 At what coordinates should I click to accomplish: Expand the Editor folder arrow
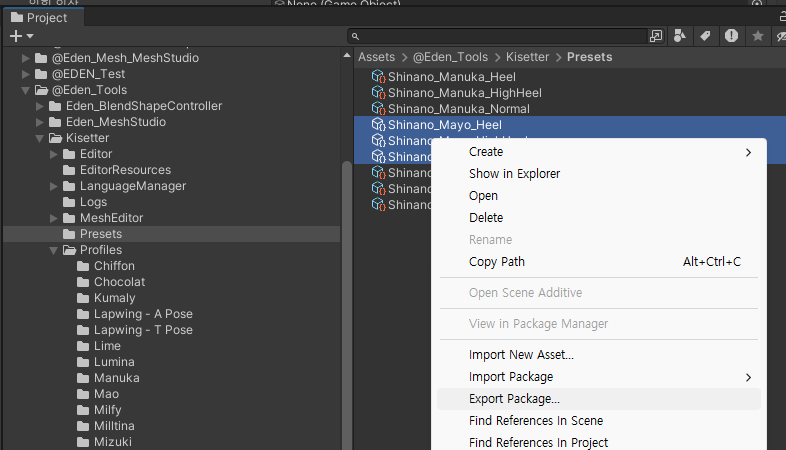[54, 154]
